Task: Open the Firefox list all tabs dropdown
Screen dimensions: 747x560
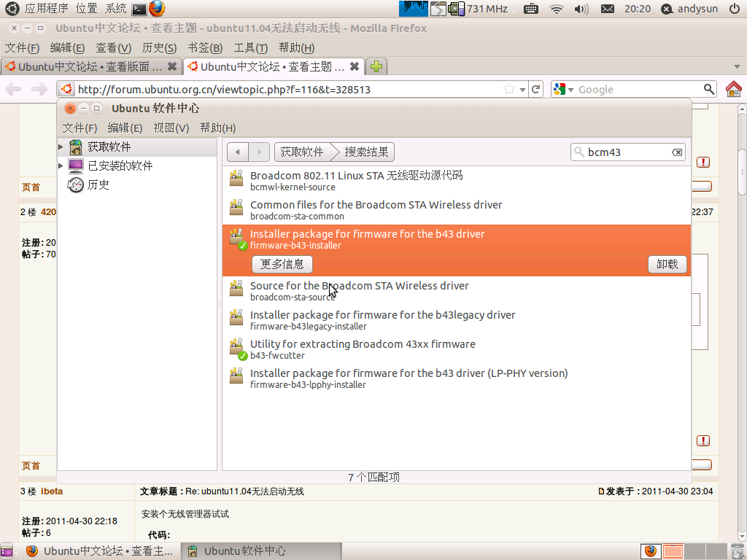Action: 738,66
